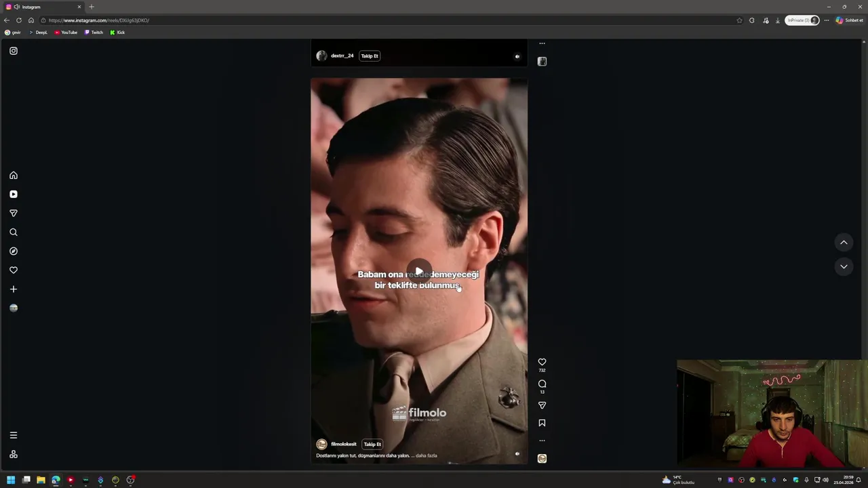Open more options for filmolokesit reel
This screenshot has width=868, height=488.
542,441
